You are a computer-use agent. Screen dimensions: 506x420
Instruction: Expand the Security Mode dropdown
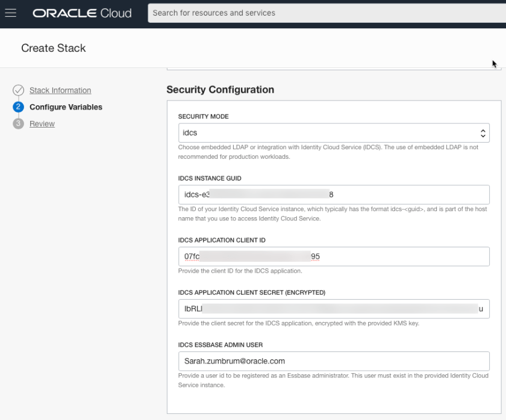click(333, 133)
